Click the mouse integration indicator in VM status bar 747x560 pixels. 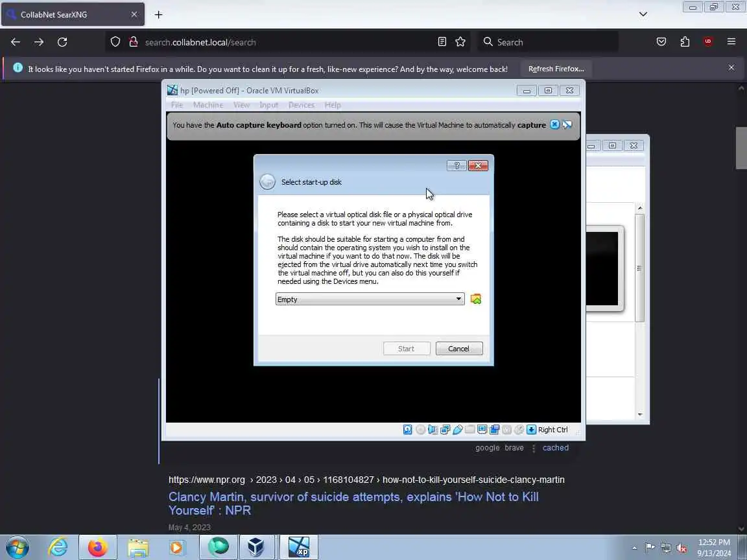coord(519,430)
